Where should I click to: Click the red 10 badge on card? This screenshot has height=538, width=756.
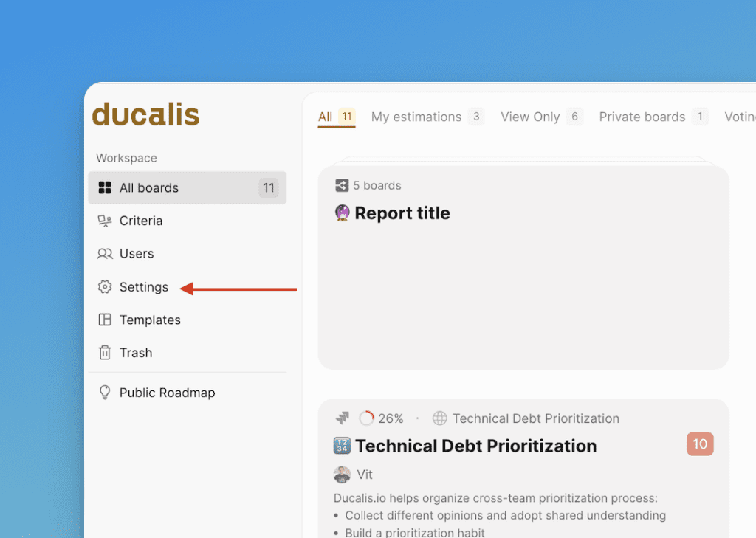(x=699, y=444)
